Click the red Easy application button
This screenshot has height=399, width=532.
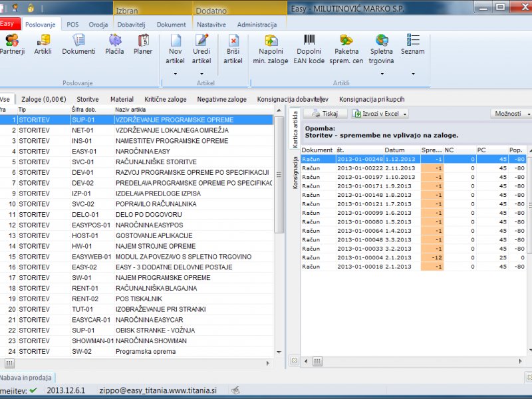pos(7,24)
